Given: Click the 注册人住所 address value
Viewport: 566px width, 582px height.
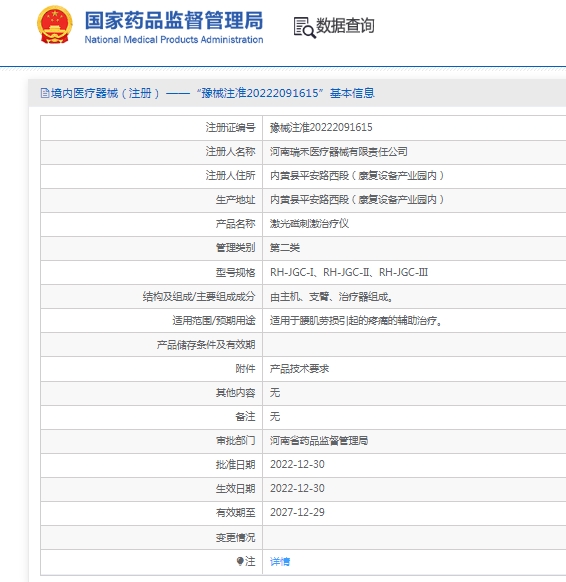Looking at the screenshot, I should 357,175.
